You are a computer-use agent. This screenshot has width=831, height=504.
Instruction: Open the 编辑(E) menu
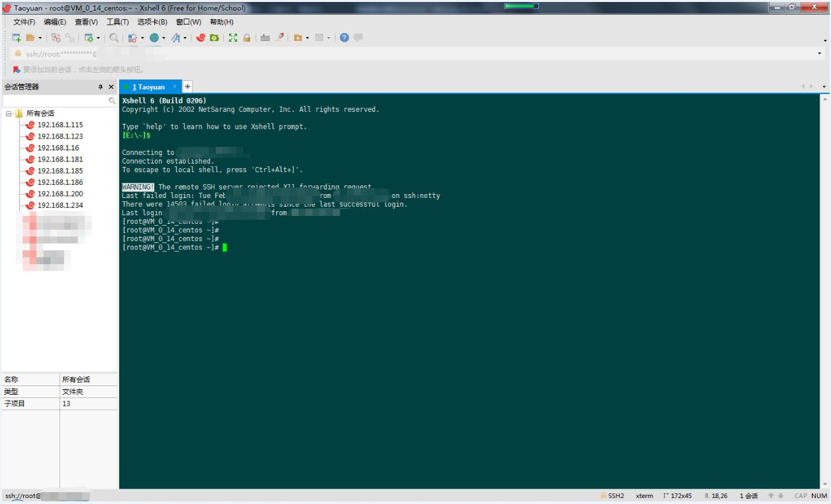pyautogui.click(x=55, y=22)
